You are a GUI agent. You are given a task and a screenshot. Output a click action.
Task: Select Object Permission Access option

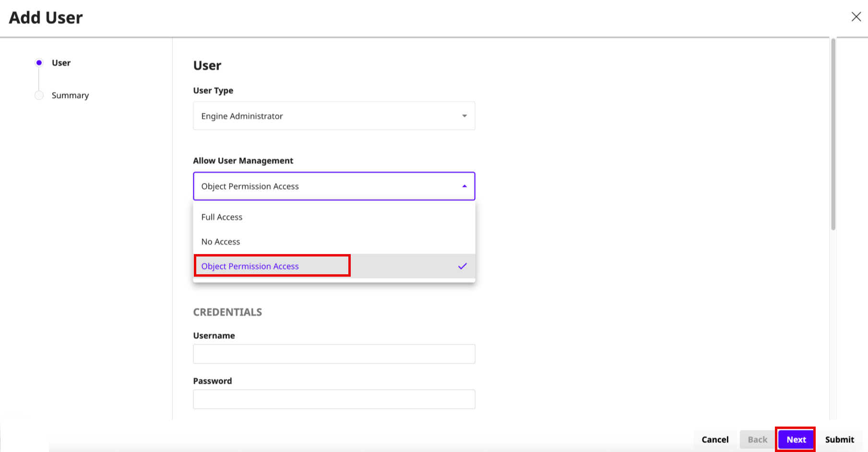click(250, 266)
